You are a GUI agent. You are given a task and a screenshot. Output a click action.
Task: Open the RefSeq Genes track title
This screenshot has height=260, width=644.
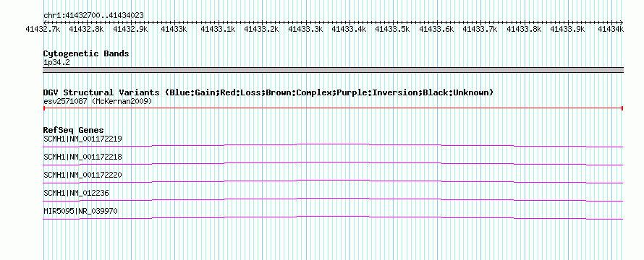click(74, 131)
